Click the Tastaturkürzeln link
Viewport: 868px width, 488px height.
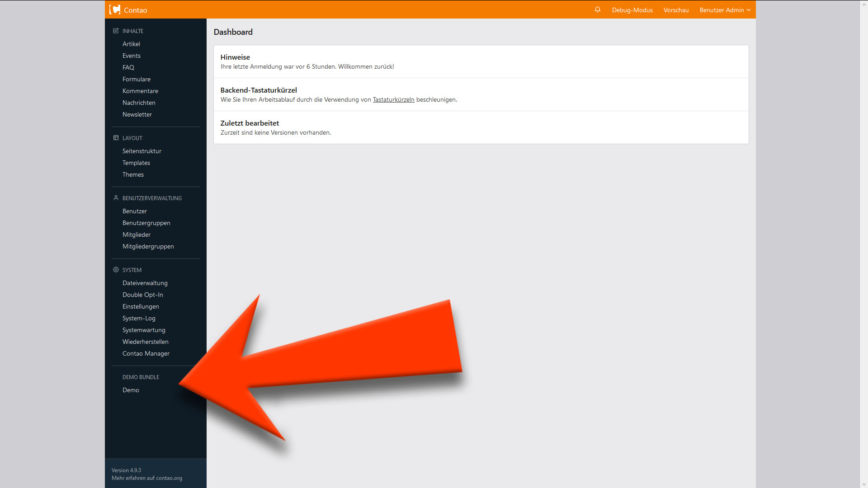(393, 99)
